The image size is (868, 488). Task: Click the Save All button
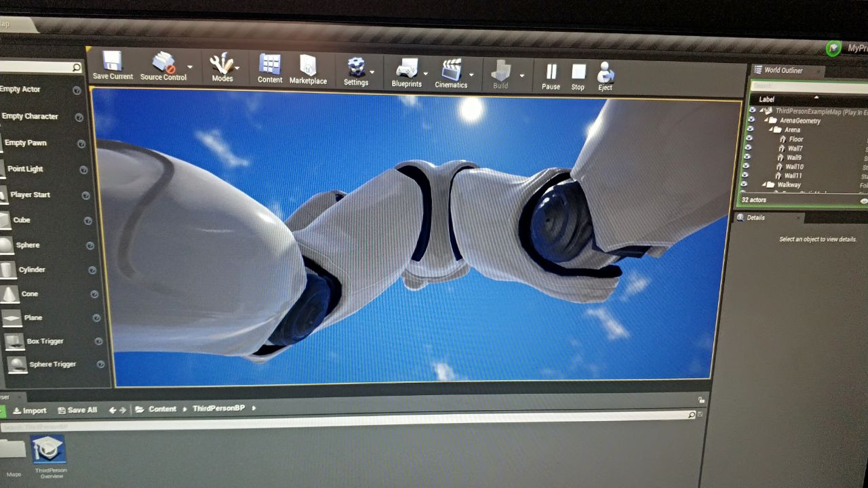pyautogui.click(x=77, y=410)
